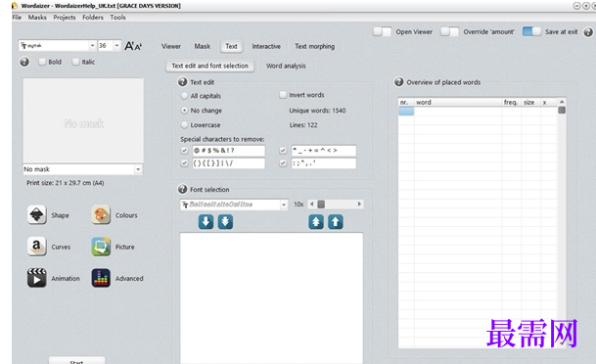Image resolution: width=596 pixels, height=364 pixels.
Task: Open the Projects menu
Action: pos(65,18)
